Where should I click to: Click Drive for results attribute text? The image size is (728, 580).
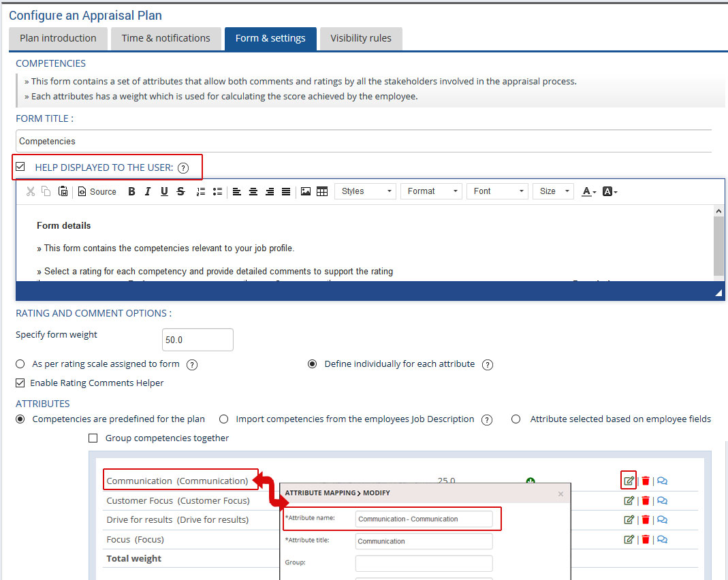(x=177, y=519)
